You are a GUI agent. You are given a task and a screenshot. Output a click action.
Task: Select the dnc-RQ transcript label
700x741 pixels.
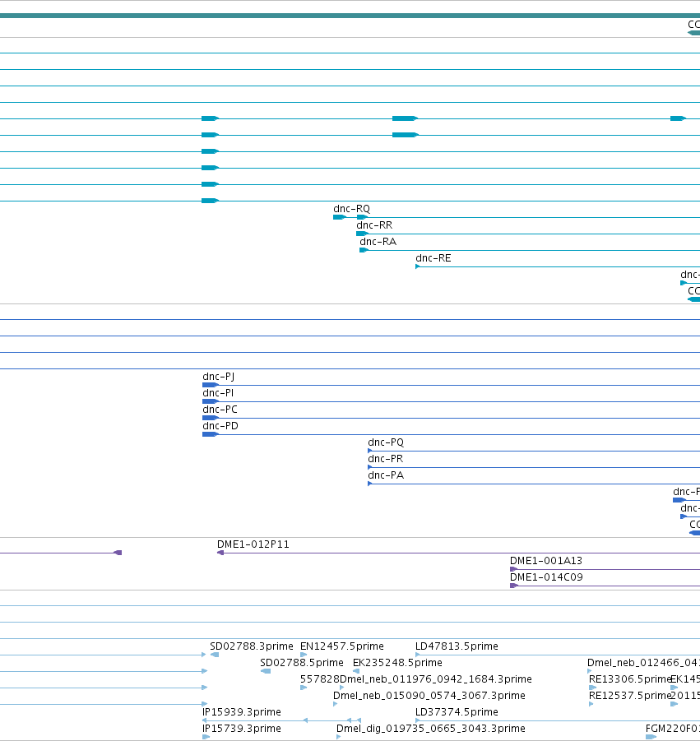pos(351,209)
